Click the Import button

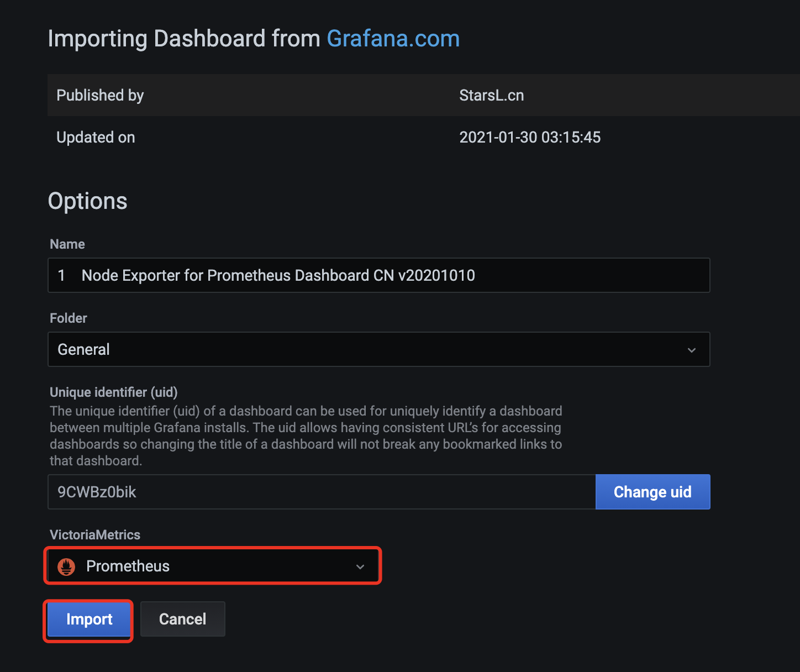pos(89,619)
